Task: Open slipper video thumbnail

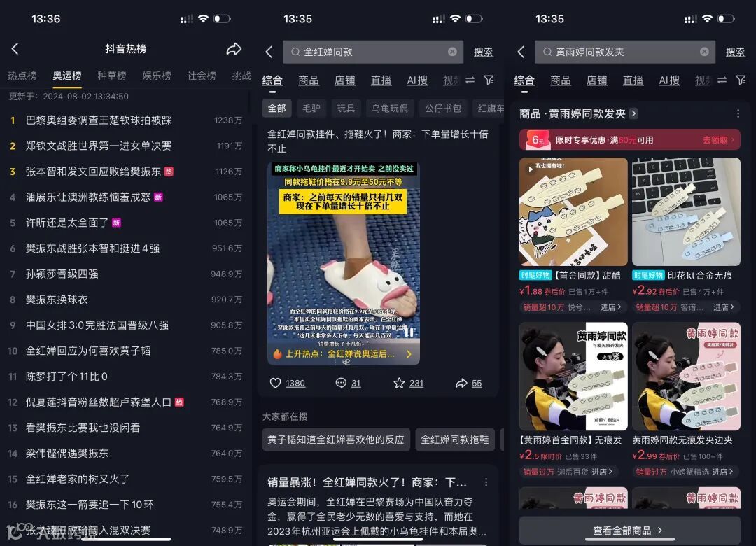Action: click(344, 263)
